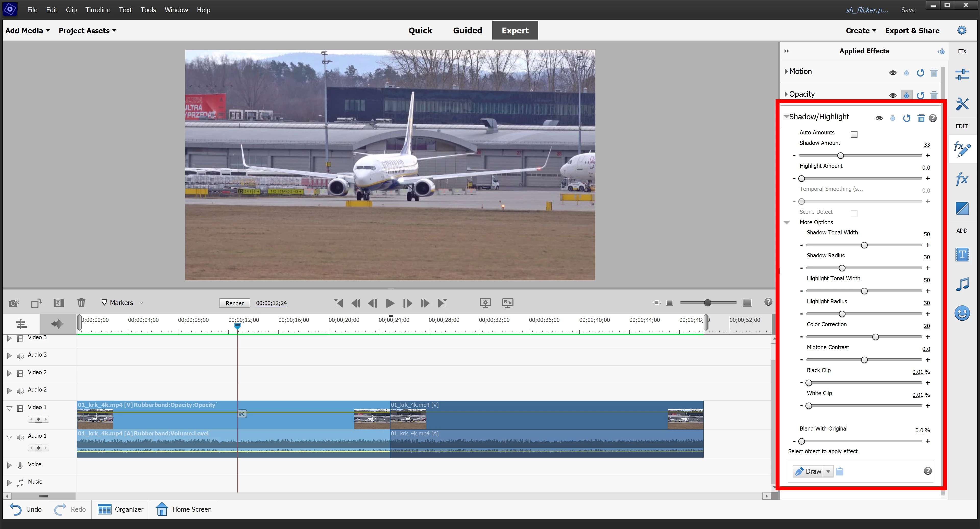This screenshot has width=980, height=529.
Task: Click the Play button
Action: click(390, 303)
